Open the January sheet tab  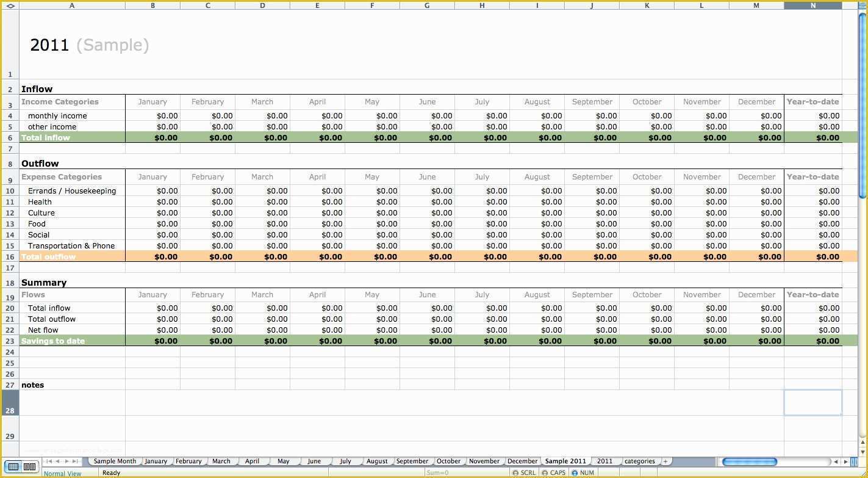click(156, 462)
